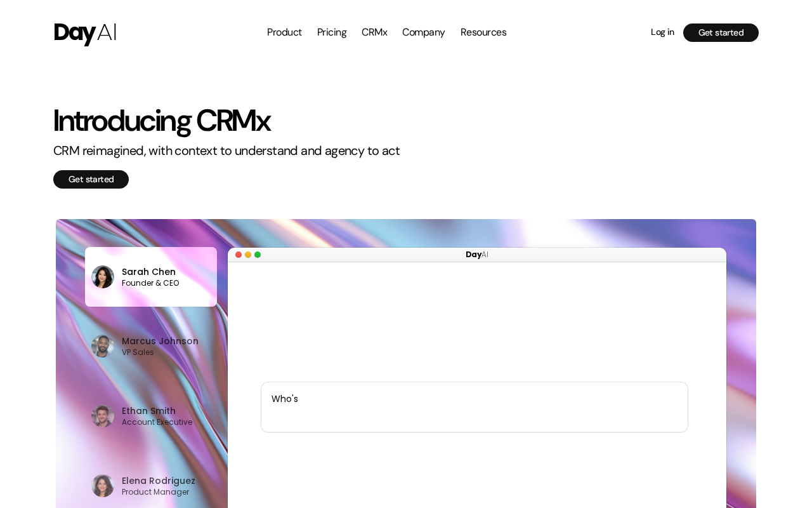This screenshot has height=508, width=812.
Task: Open the Resources menu
Action: point(483,32)
